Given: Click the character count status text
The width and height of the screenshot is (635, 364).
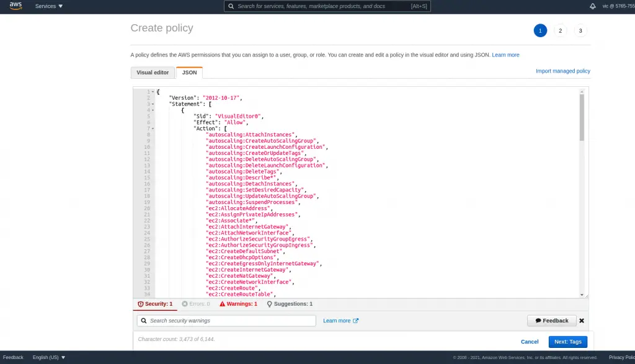Looking at the screenshot, I should point(176,339).
